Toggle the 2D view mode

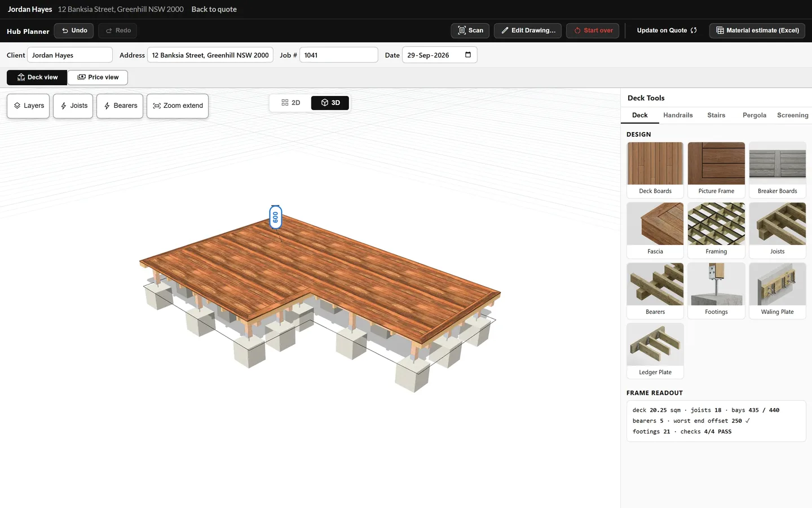tap(290, 103)
